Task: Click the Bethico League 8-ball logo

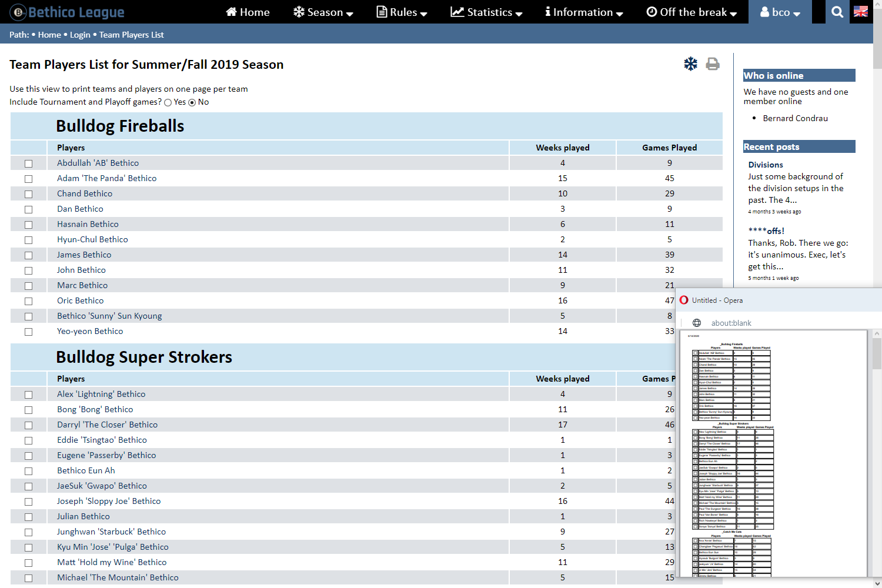Action: pyautogui.click(x=19, y=12)
